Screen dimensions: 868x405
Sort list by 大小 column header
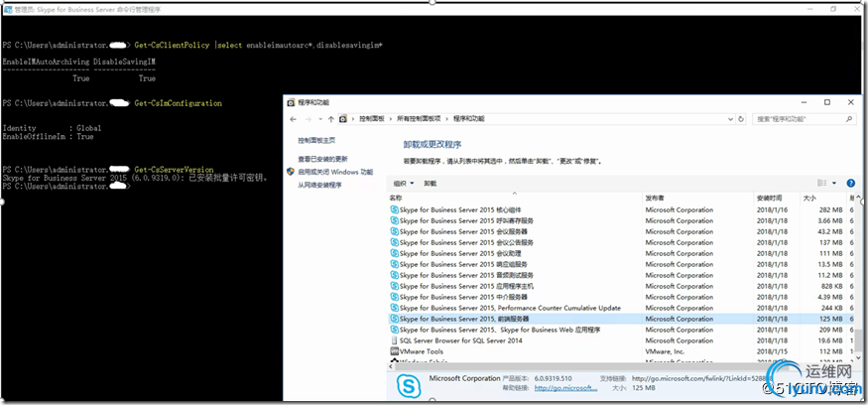[808, 198]
